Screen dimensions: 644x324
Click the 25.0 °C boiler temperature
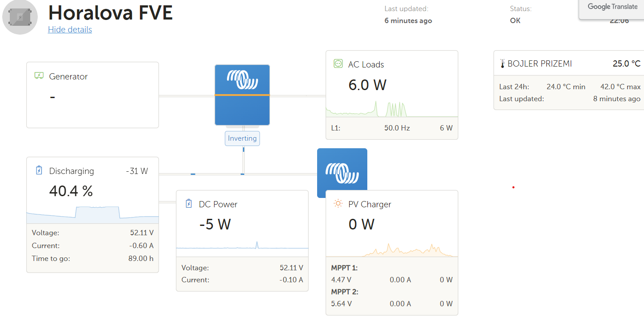627,64
